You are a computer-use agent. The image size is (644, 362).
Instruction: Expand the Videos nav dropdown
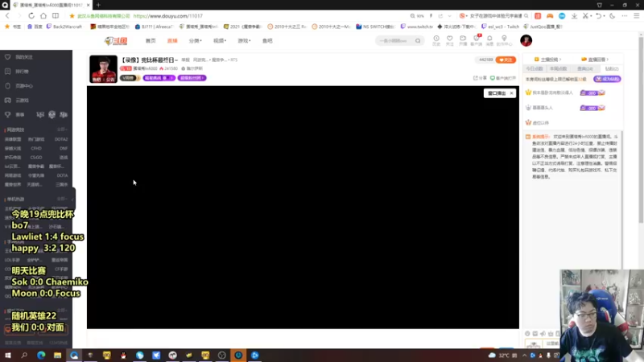(220, 41)
